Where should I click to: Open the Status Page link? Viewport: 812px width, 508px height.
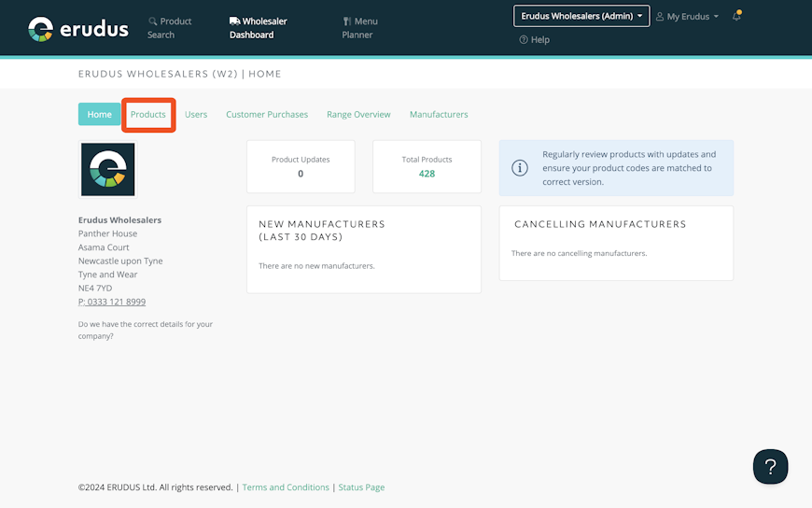(361, 487)
